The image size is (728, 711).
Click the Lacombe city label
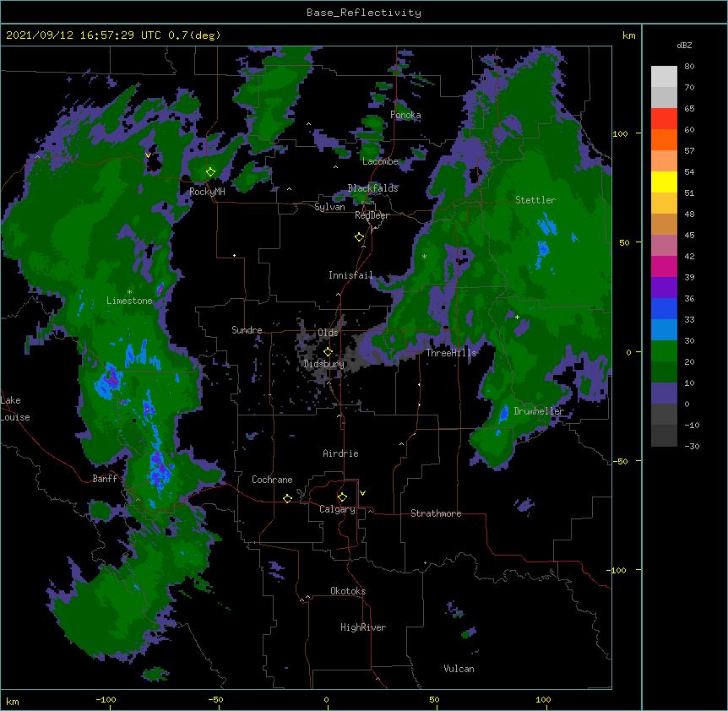point(381,161)
